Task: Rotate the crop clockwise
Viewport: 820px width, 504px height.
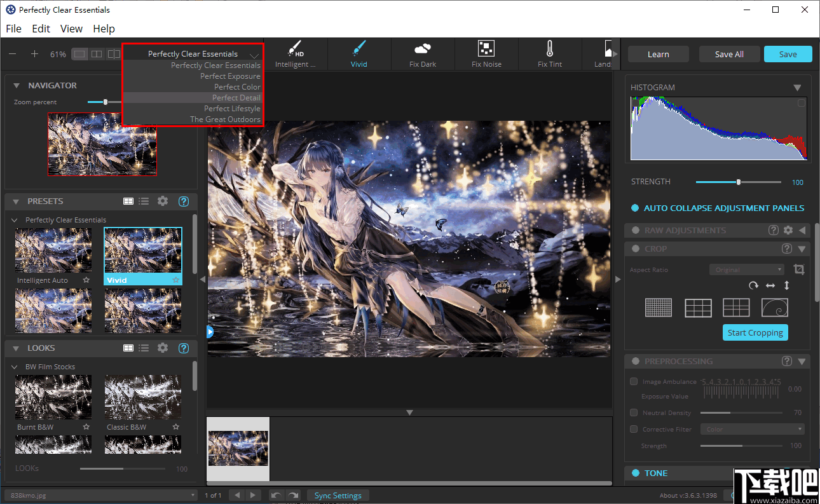Action: click(x=754, y=286)
